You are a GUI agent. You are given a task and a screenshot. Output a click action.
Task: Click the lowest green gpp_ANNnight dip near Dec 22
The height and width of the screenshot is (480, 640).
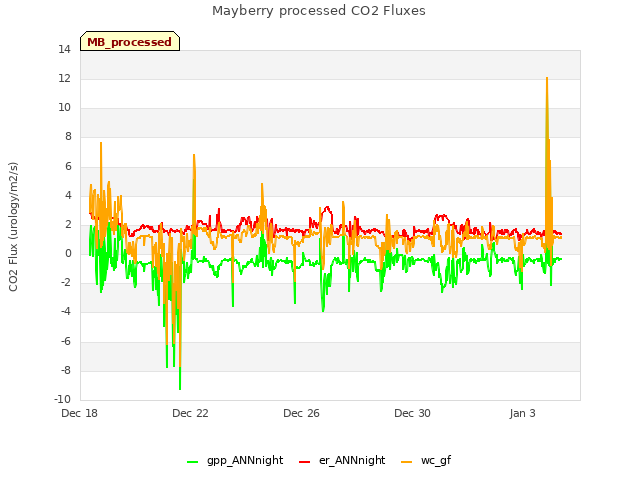[x=180, y=388]
